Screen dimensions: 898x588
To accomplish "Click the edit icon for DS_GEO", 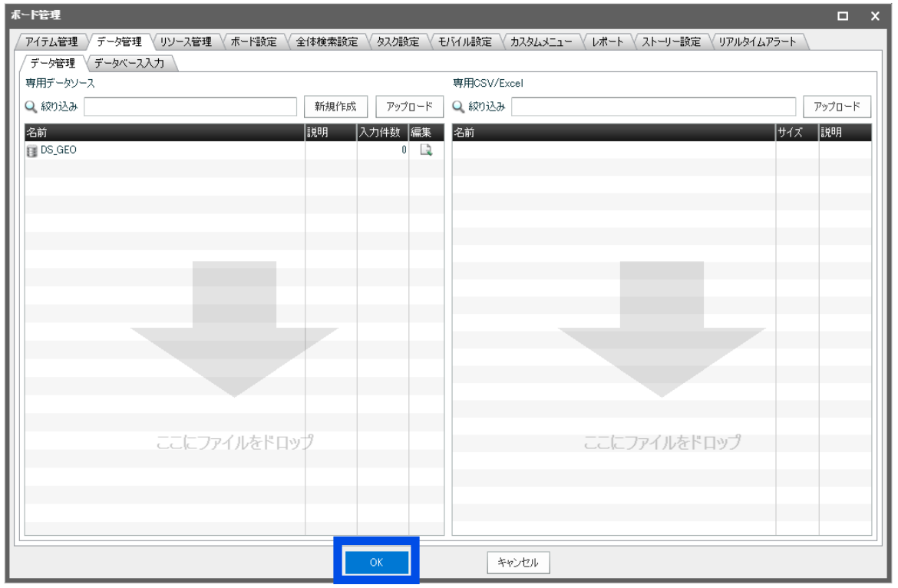I will [425, 151].
